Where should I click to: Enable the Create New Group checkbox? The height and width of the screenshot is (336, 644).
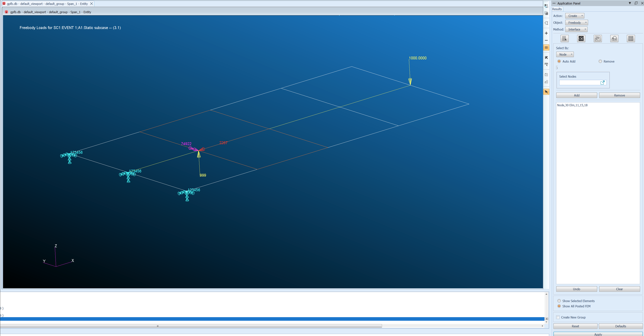coord(558,317)
